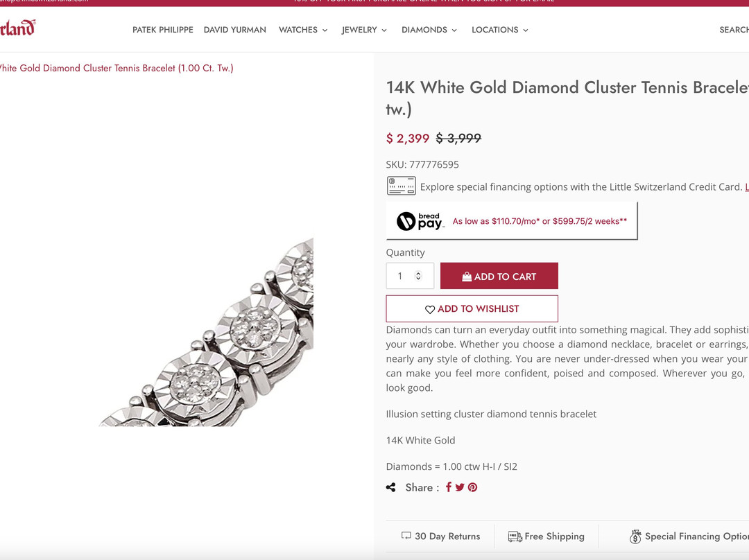Click the Free Shipping truck icon
This screenshot has width=749, height=560.
click(515, 536)
